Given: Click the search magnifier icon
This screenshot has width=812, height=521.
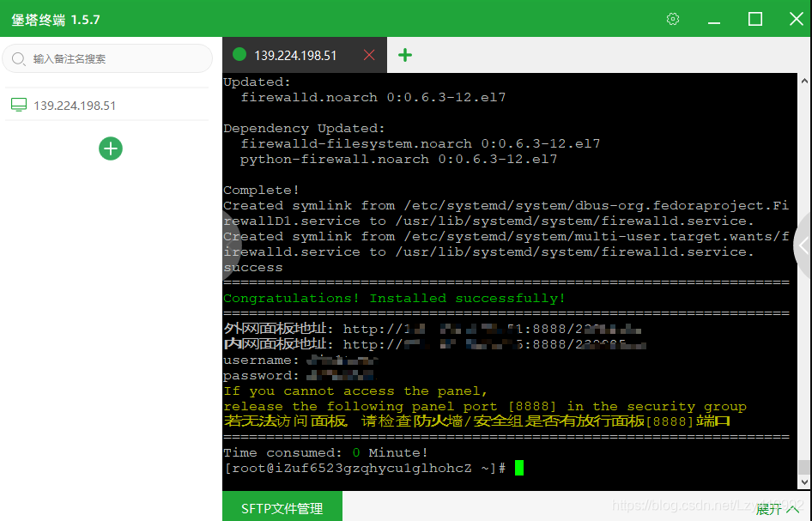Looking at the screenshot, I should (19, 58).
